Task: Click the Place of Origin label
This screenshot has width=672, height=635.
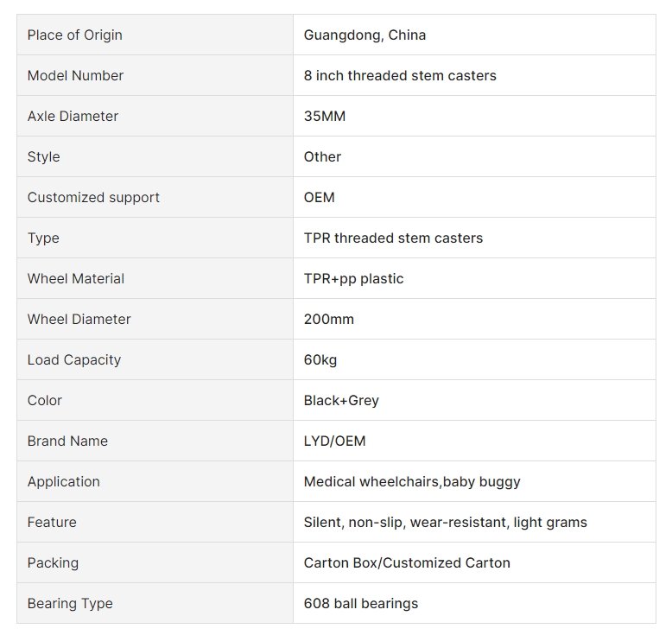Action: pos(74,35)
